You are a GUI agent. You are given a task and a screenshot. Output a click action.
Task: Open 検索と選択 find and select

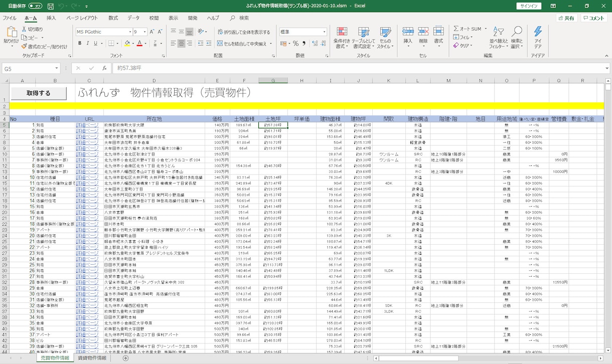[516, 38]
